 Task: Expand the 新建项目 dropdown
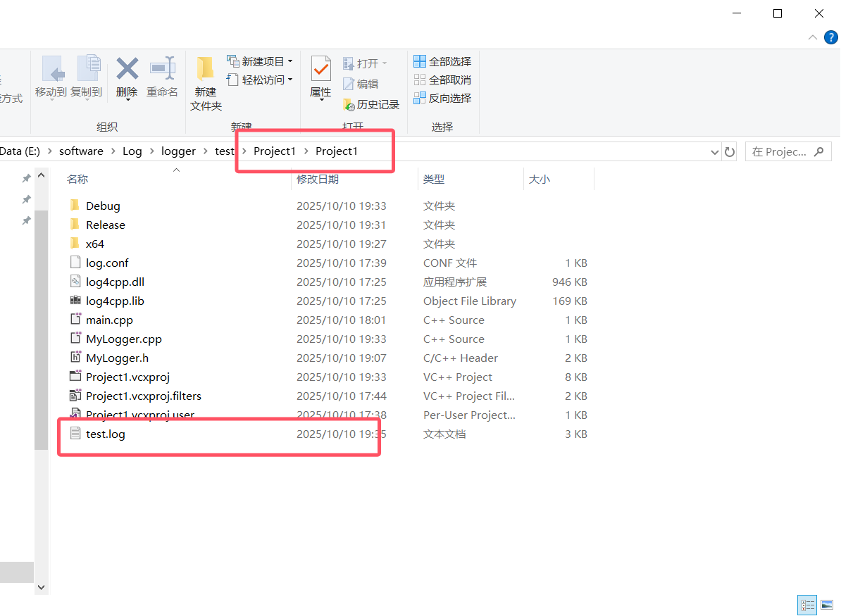click(x=291, y=61)
